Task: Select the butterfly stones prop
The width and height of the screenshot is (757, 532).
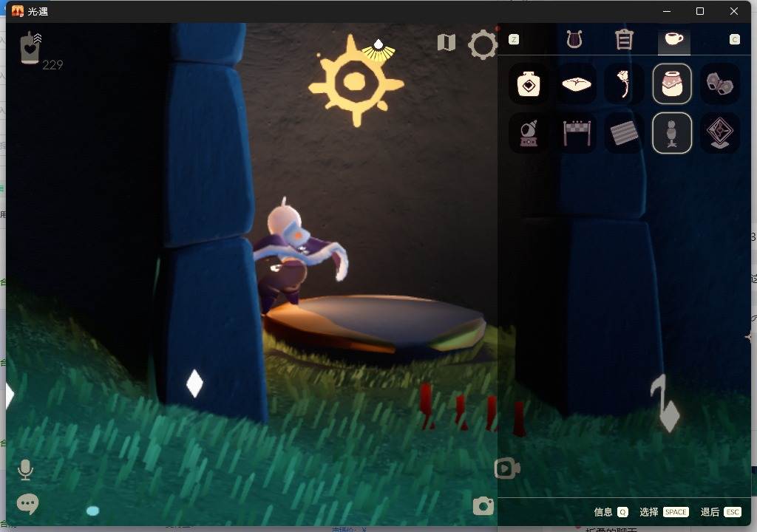Action: point(719,84)
